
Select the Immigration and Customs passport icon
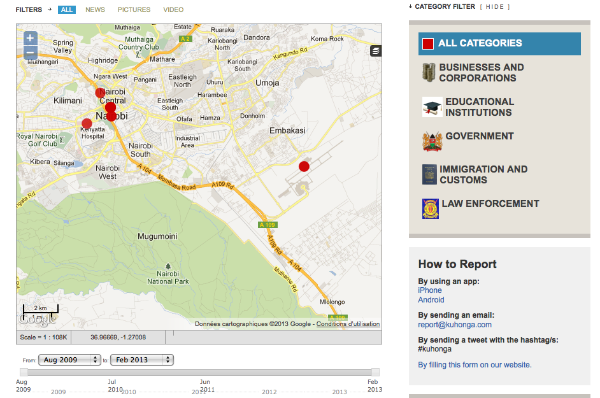click(x=429, y=175)
